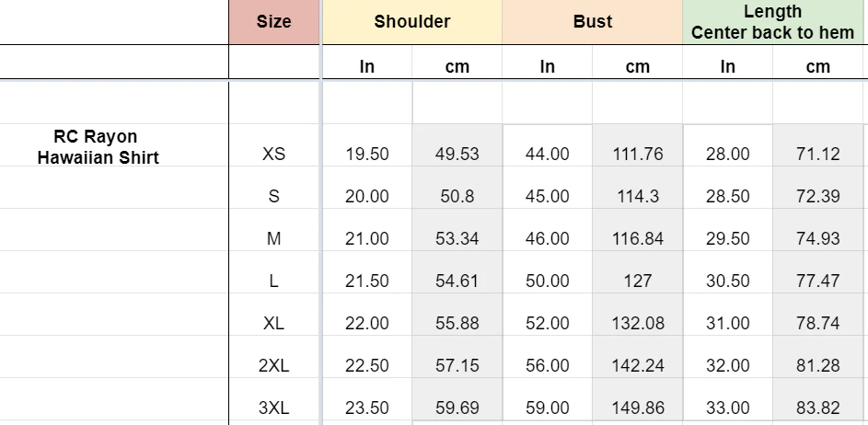Click the In subheader under Shoulder

pyautogui.click(x=366, y=66)
